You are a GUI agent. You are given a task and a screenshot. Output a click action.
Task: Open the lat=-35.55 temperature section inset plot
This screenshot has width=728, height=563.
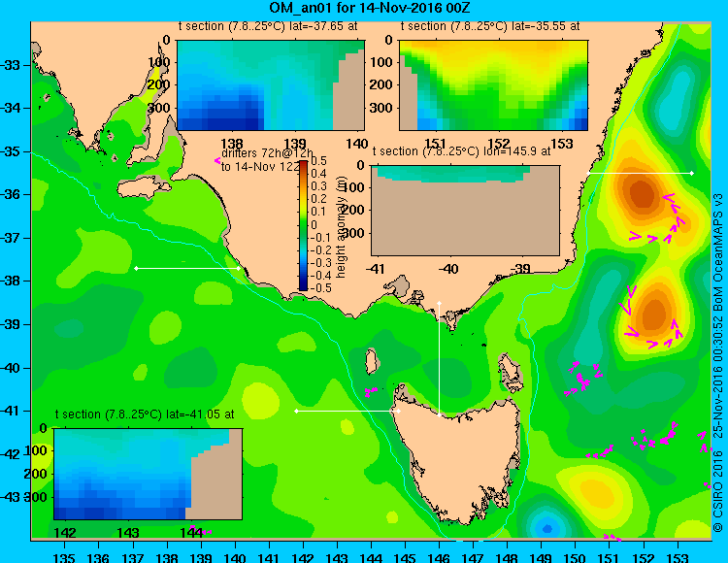(x=493, y=85)
